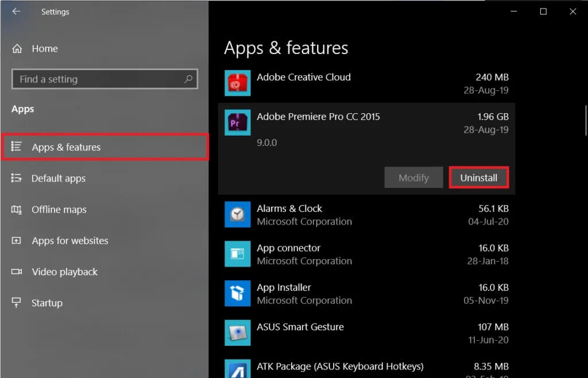Click the 05-Nov-19 install date
Image resolution: width=588 pixels, height=378 pixels.
point(486,300)
